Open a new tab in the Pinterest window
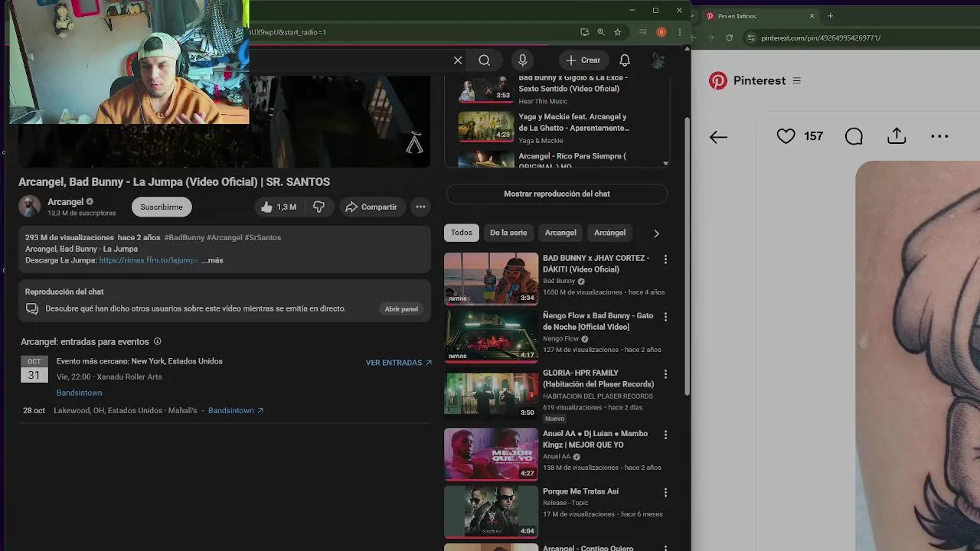 (x=830, y=16)
